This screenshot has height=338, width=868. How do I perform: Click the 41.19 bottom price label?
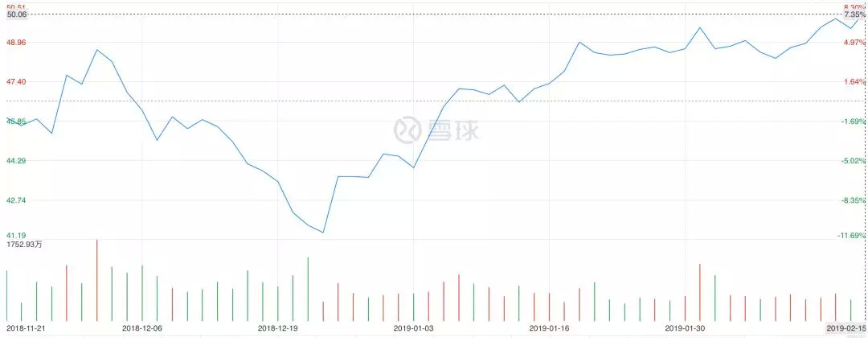coord(16,235)
